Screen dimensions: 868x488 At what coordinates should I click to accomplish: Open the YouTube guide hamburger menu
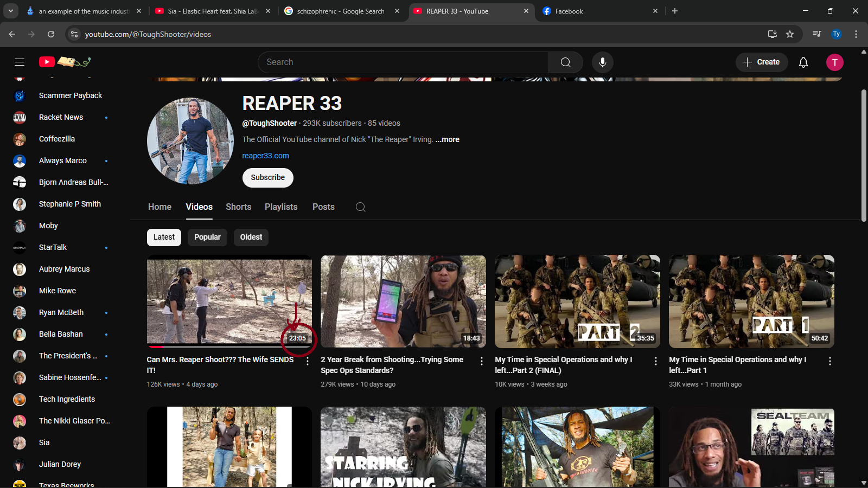(20, 62)
